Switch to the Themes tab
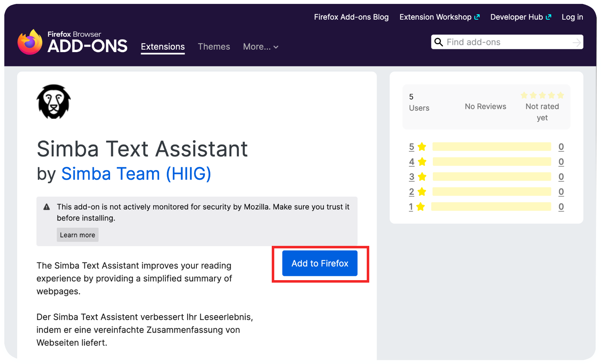 214,47
